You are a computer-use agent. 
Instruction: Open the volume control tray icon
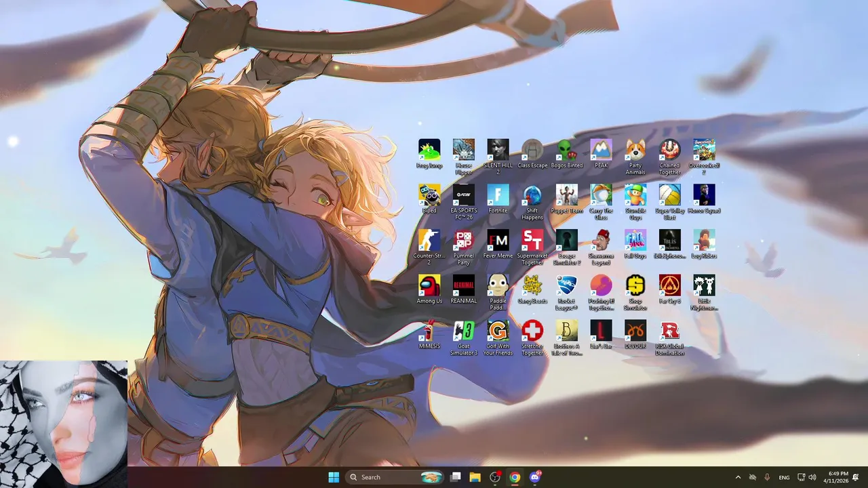pyautogui.click(x=812, y=477)
